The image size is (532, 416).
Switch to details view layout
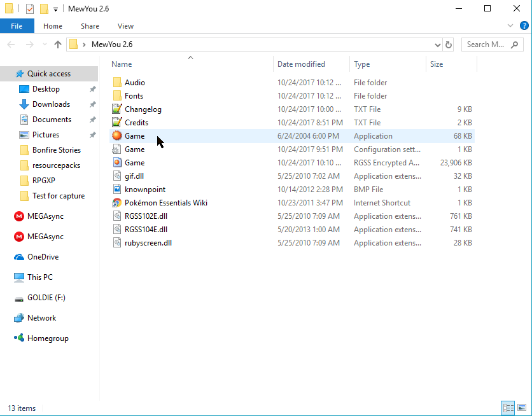point(508,408)
